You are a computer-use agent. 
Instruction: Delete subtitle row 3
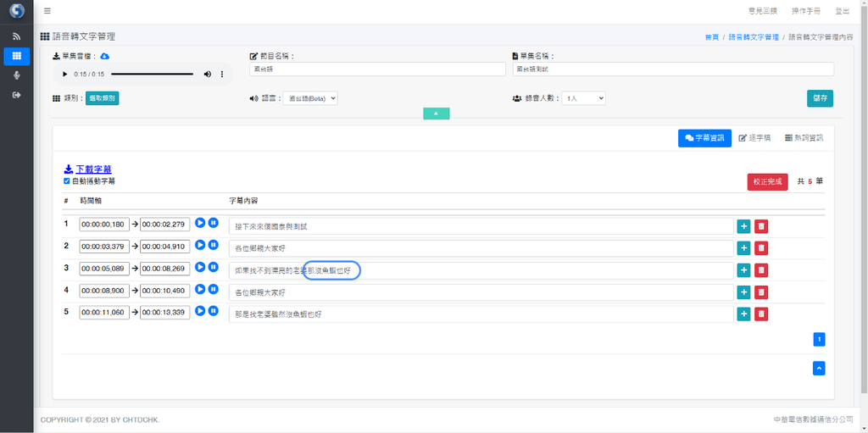tap(761, 270)
